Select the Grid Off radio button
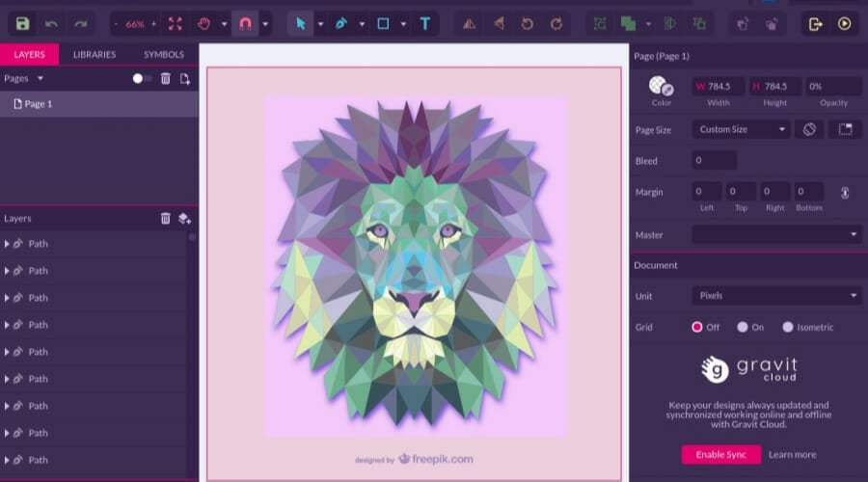868x482 pixels. tap(697, 327)
